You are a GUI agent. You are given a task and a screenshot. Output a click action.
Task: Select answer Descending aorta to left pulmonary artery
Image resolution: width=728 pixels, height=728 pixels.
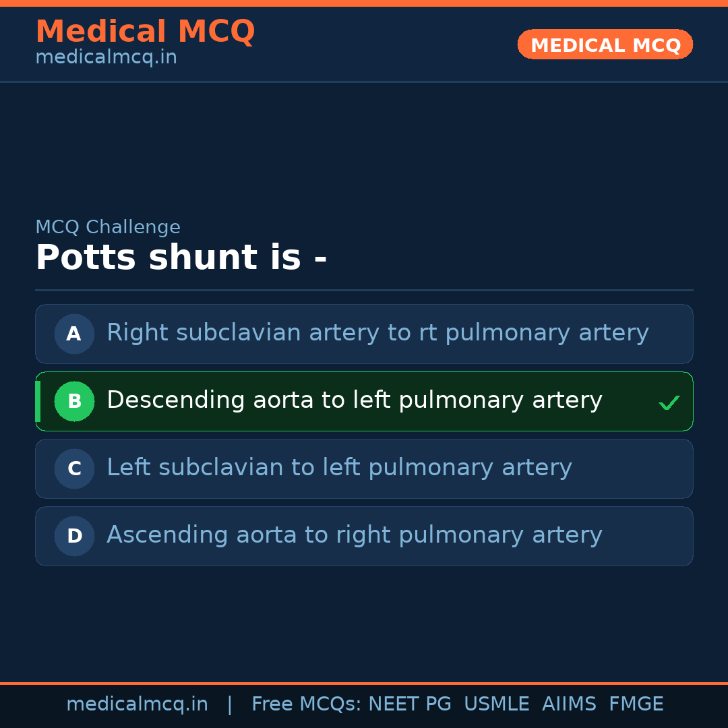[354, 400]
